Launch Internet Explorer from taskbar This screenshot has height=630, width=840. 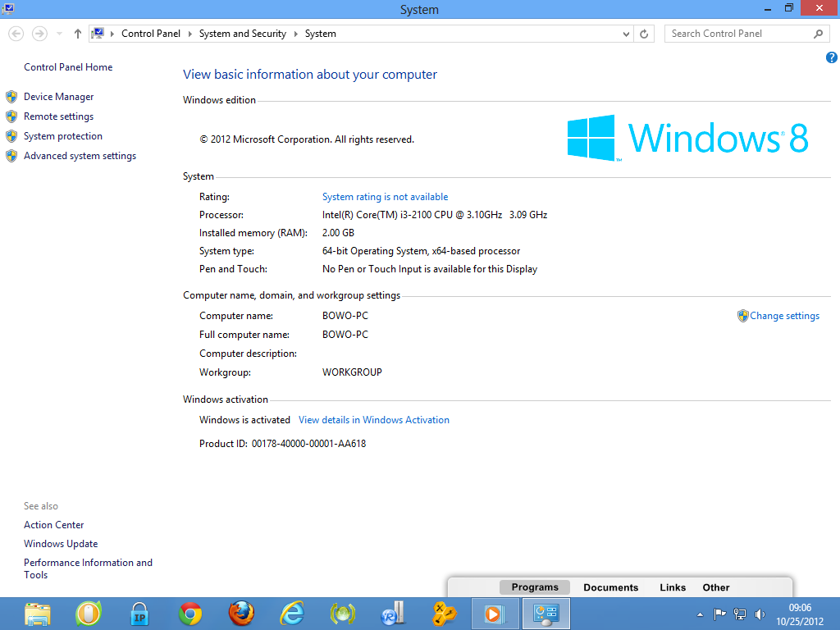292,614
